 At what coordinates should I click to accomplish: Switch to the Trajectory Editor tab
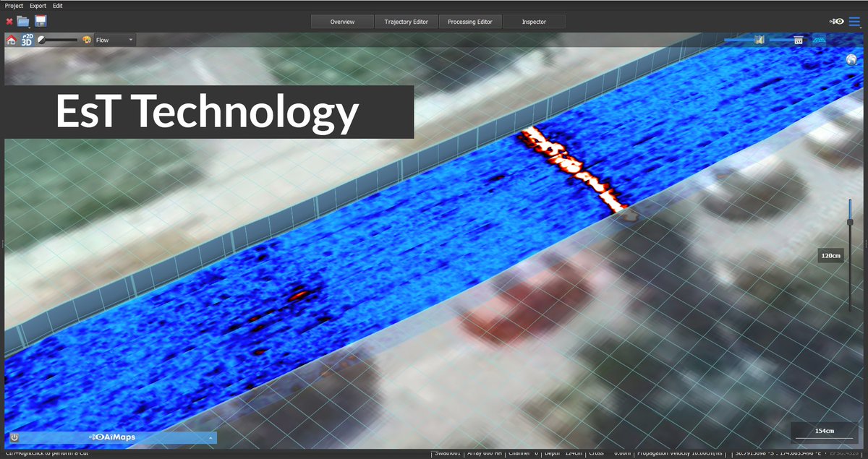click(x=407, y=22)
